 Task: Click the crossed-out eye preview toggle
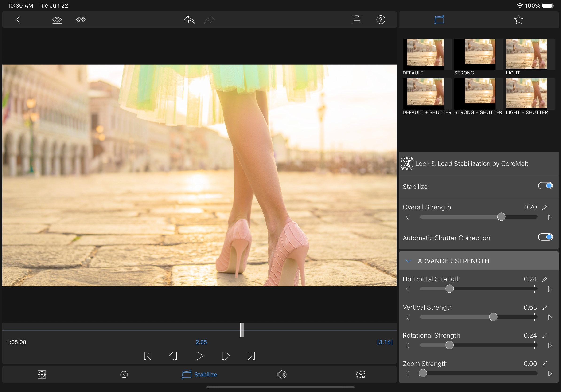[81, 20]
